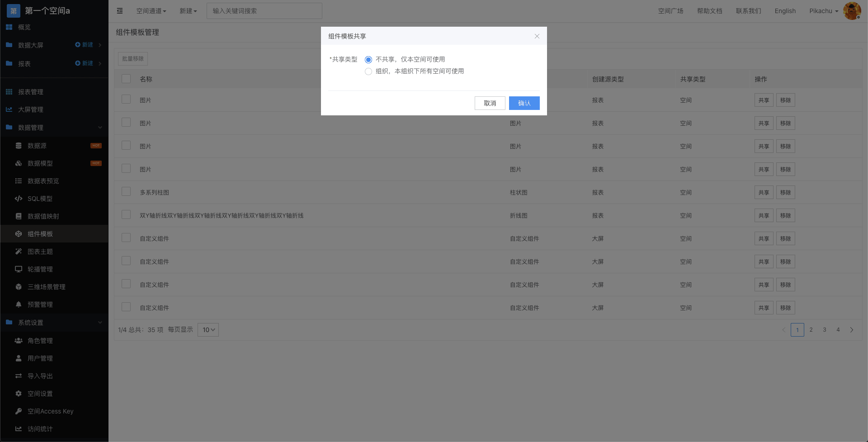Click the 组件模板 icon in the sidebar

click(19, 234)
